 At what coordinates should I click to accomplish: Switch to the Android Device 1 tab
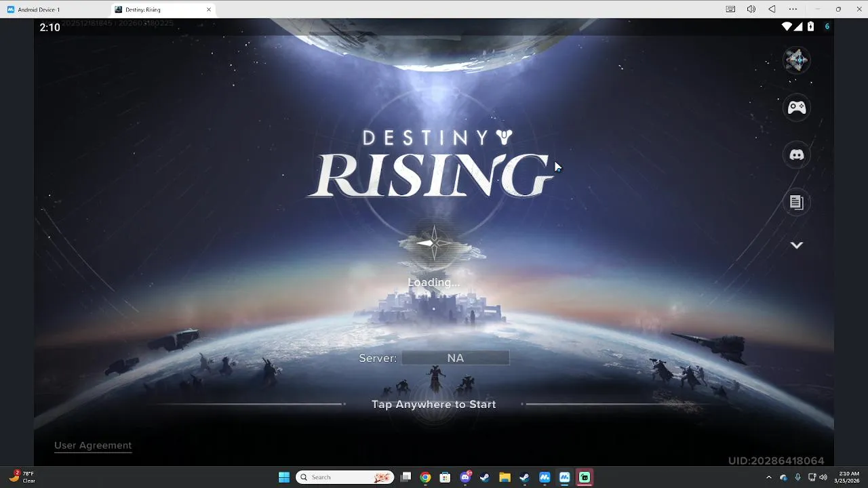56,9
